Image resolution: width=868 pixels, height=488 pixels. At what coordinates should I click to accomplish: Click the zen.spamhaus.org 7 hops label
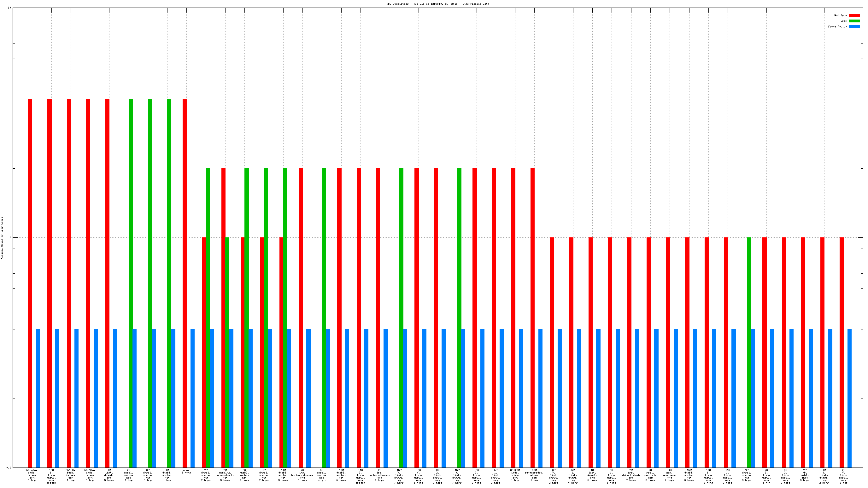click(x=670, y=475)
